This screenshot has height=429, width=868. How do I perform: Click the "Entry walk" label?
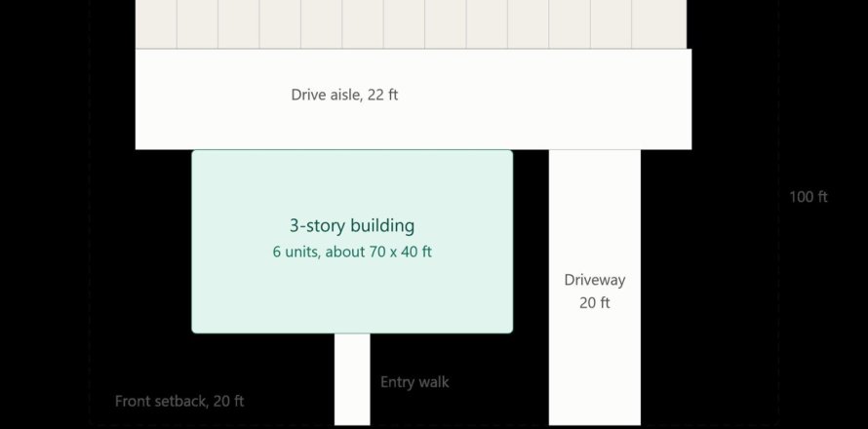[x=414, y=382]
